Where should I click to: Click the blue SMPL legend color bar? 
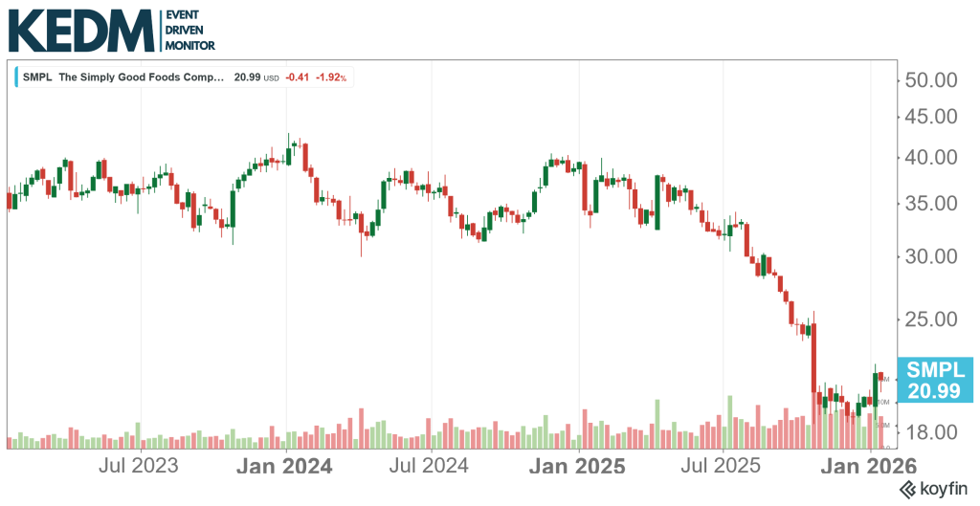click(x=17, y=77)
